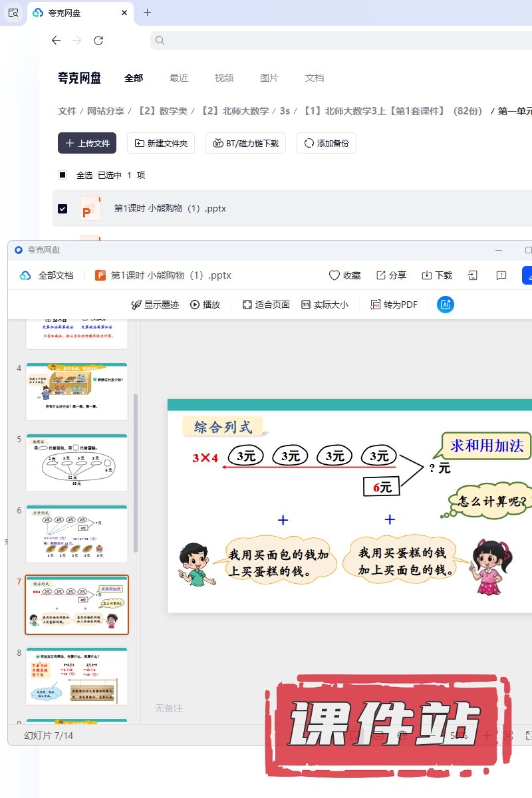Click 新建文件夹 new folder button
Viewport: 532px width, 798px height.
[161, 143]
